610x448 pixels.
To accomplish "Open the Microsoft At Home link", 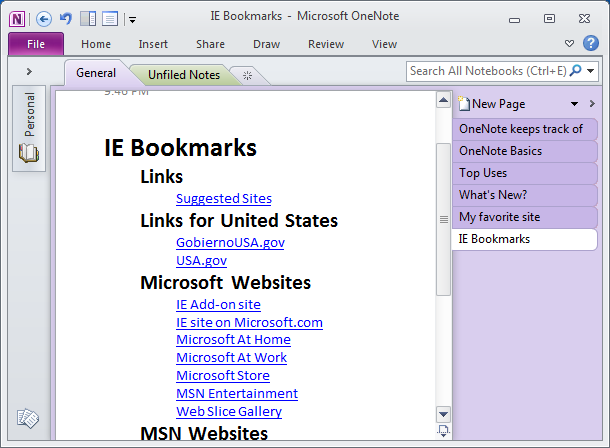I will coord(233,340).
